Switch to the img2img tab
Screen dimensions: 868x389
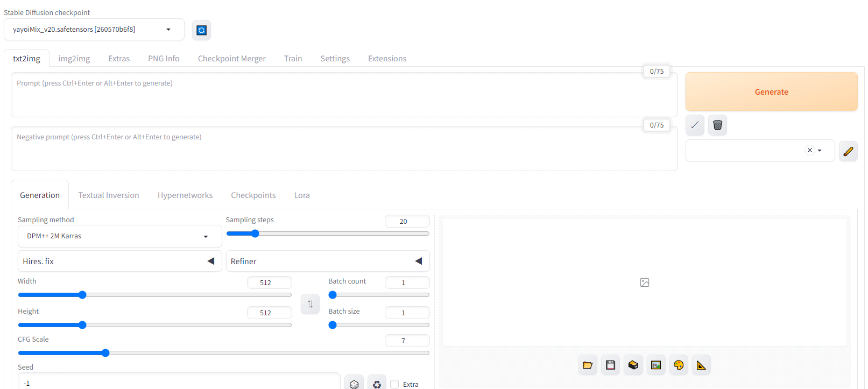coord(74,59)
